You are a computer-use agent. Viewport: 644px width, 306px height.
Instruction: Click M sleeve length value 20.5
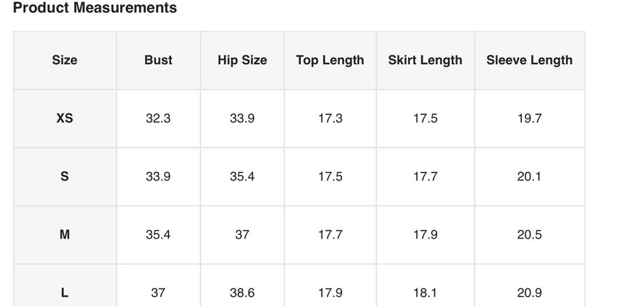530,235
